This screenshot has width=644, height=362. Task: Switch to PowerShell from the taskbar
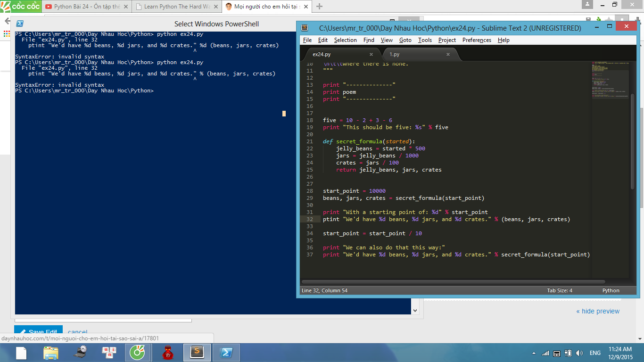click(226, 352)
